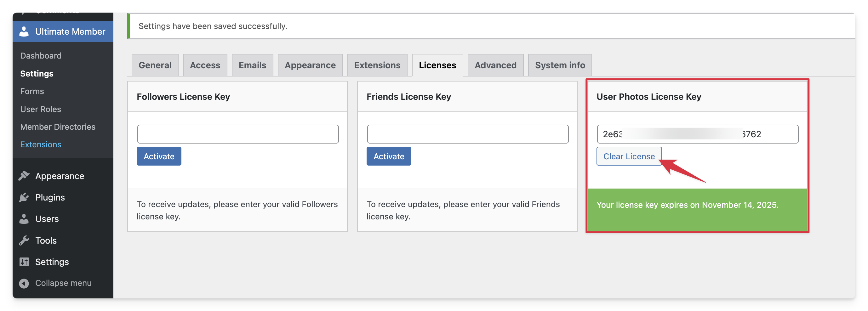Go to Forms in sidebar
This screenshot has width=868, height=311.
pyautogui.click(x=32, y=91)
